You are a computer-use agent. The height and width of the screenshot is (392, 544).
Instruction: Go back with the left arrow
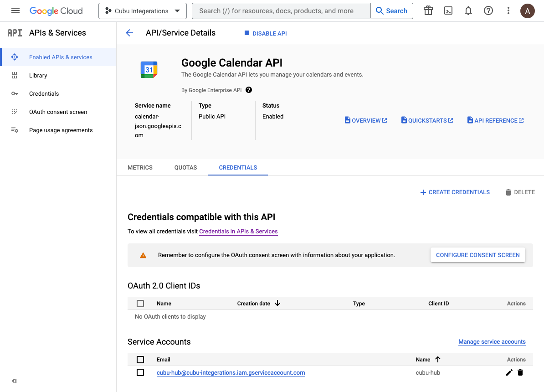[129, 33]
